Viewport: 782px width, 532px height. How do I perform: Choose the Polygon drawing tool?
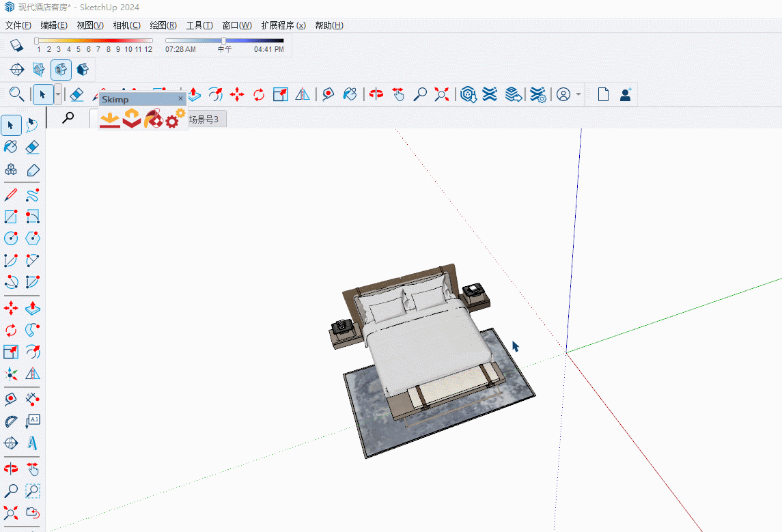pos(32,238)
